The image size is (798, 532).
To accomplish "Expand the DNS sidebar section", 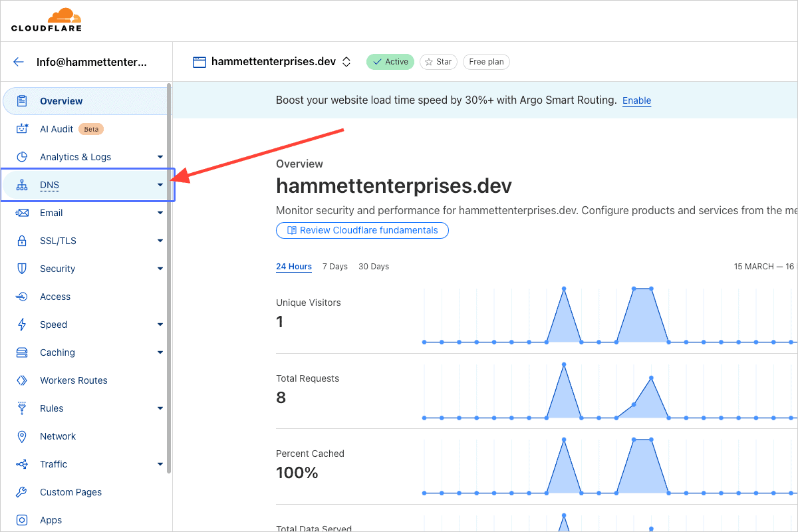I will pyautogui.click(x=160, y=185).
